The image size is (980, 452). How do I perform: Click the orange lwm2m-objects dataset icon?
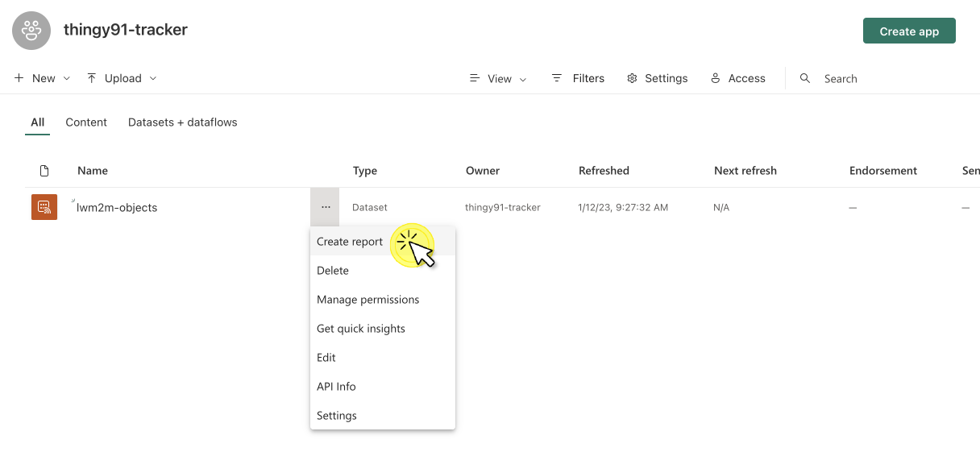[x=44, y=207]
